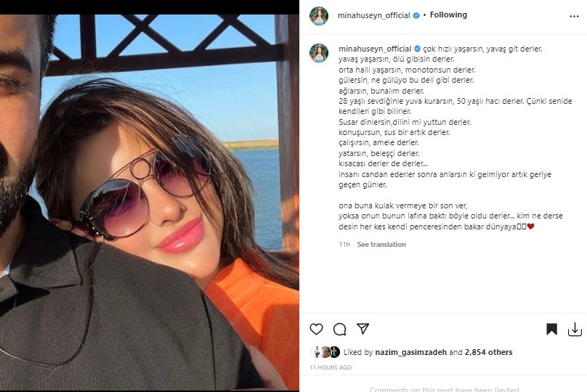View the 2,854 others likes list
The height and width of the screenshot is (392, 587).
pos(488,352)
